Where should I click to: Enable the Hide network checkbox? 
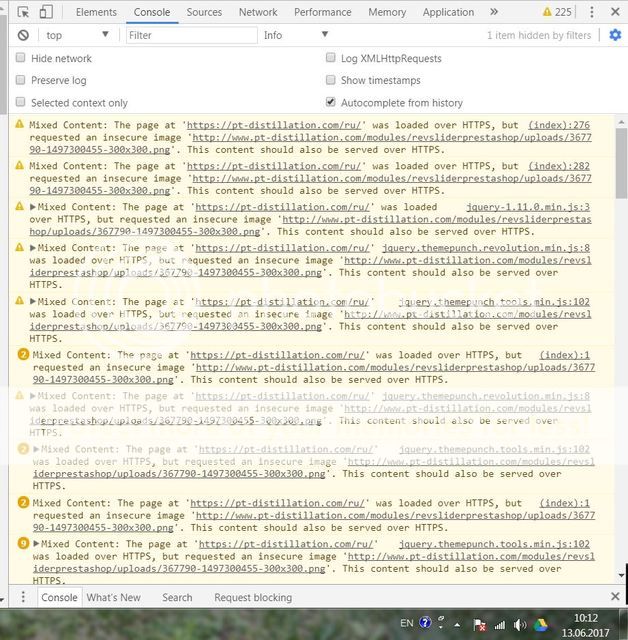click(x=21, y=59)
